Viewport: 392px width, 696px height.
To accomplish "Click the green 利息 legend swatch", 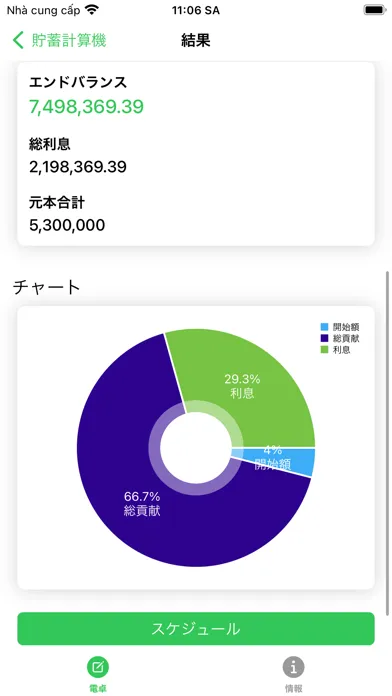I will [325, 350].
